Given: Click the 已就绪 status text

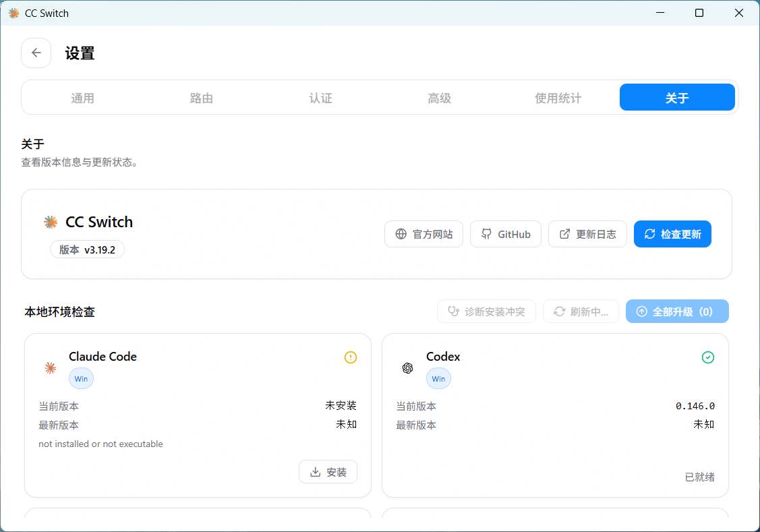Looking at the screenshot, I should pyautogui.click(x=699, y=477).
